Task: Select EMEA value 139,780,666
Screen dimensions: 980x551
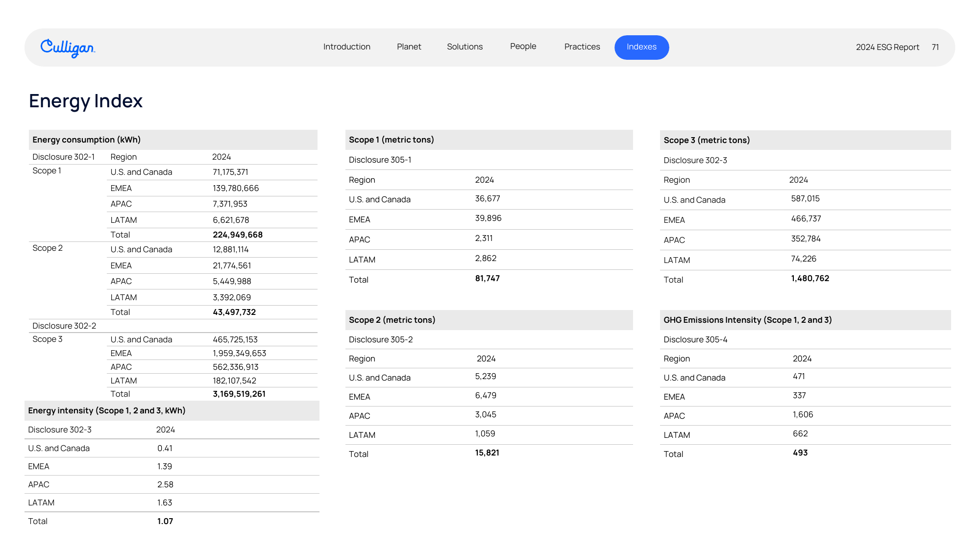Action: 236,189
